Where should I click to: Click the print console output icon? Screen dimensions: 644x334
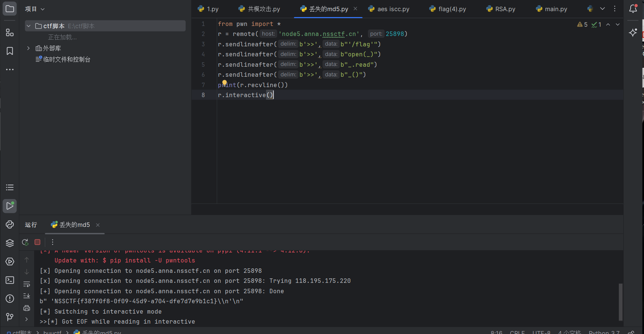click(27, 308)
